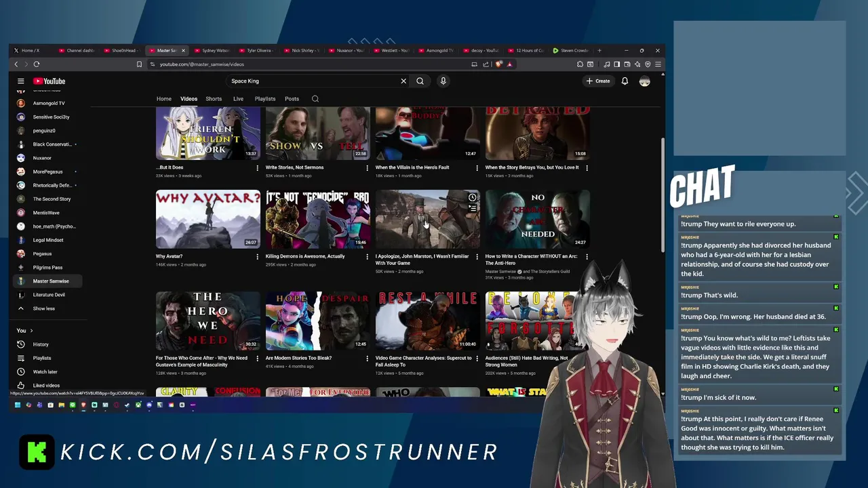Open Liked videos in the sidebar
Screen dimensions: 868x488
47,386
